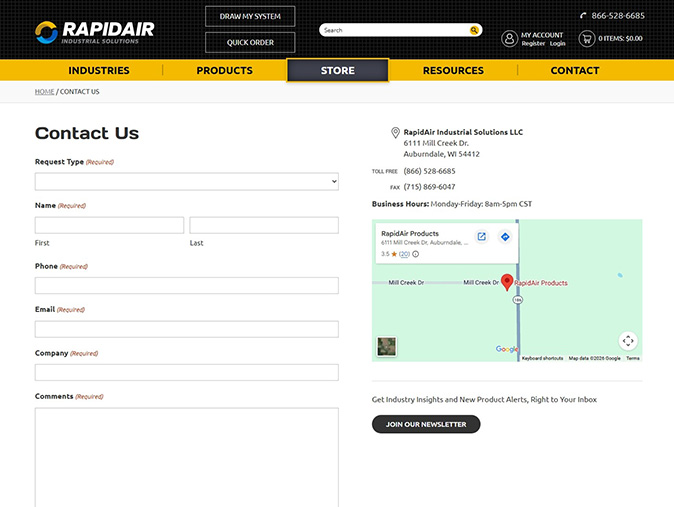Click the First name field
This screenshot has height=507, width=674.
tap(109, 225)
